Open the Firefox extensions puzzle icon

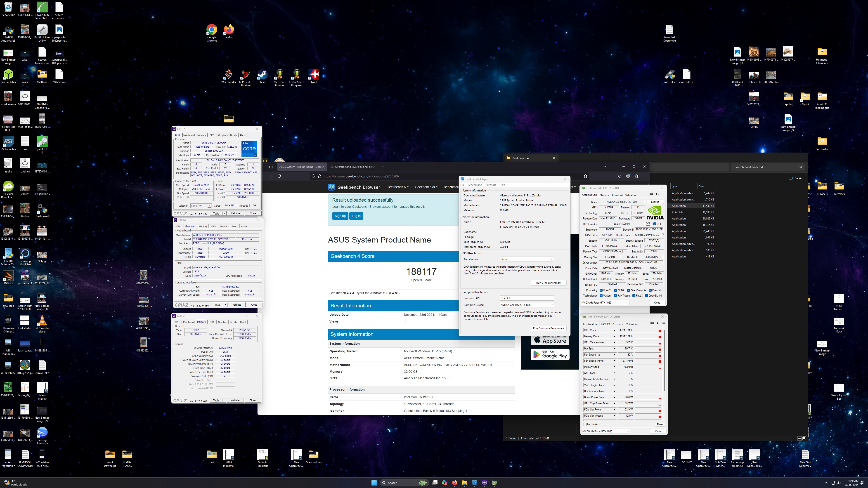[636, 176]
